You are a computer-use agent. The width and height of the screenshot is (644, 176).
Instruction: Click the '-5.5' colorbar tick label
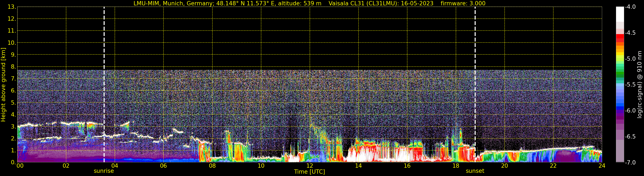click(630, 85)
